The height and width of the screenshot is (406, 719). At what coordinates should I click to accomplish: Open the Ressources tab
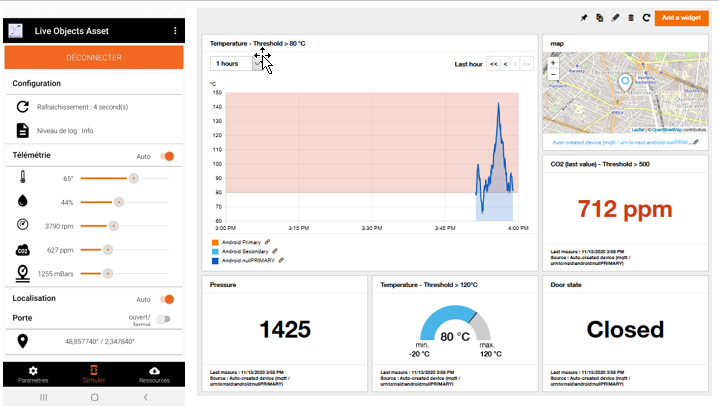tap(155, 374)
